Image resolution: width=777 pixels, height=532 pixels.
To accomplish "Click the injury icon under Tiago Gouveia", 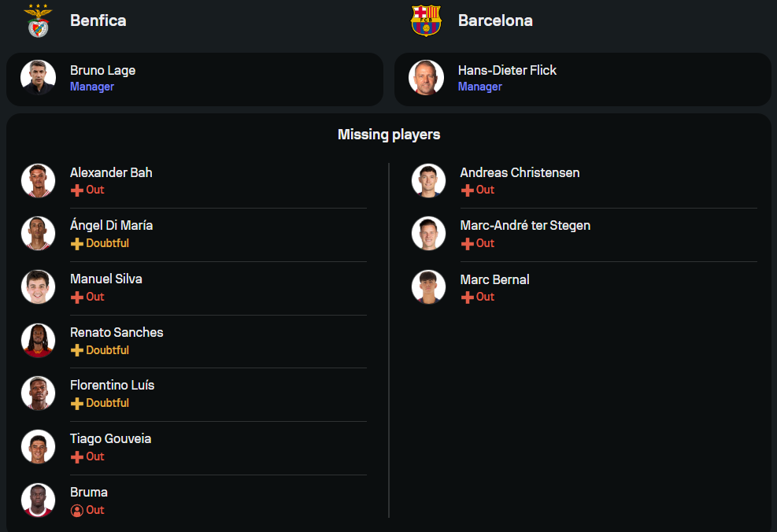I will (x=76, y=457).
